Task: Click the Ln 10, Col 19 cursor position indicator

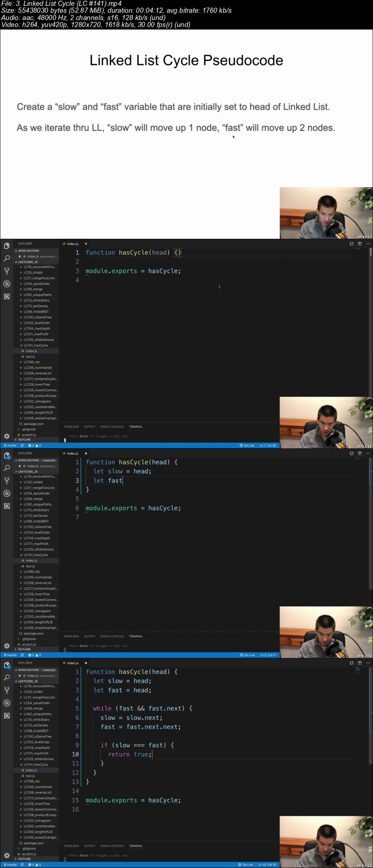Action: (x=267, y=865)
